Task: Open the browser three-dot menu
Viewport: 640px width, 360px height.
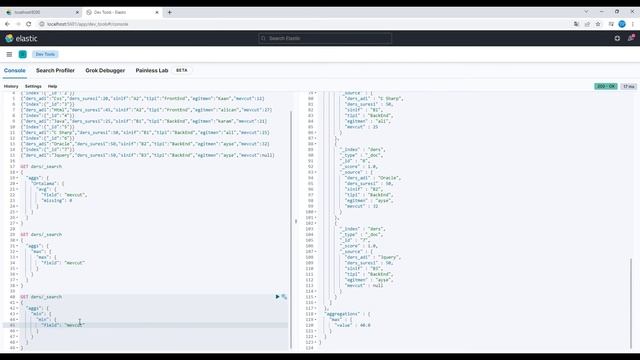Action: (633, 24)
